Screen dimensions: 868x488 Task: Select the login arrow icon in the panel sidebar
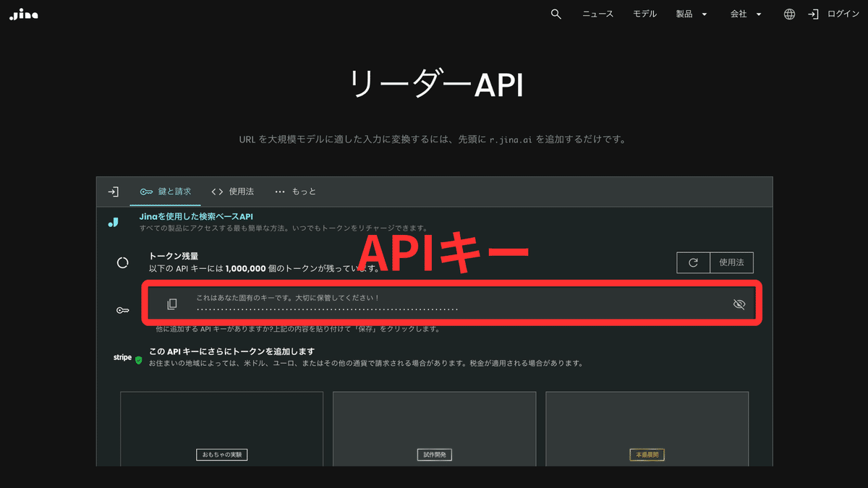(113, 191)
